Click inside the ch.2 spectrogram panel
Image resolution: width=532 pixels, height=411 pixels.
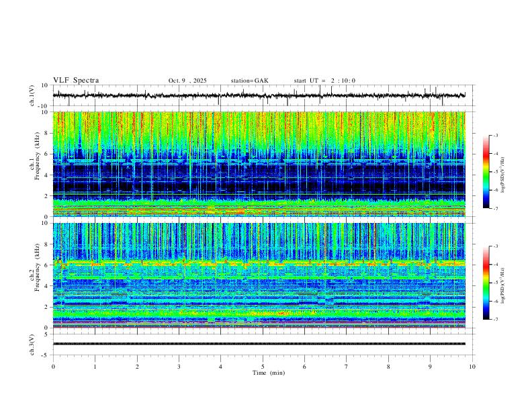(x=259, y=275)
